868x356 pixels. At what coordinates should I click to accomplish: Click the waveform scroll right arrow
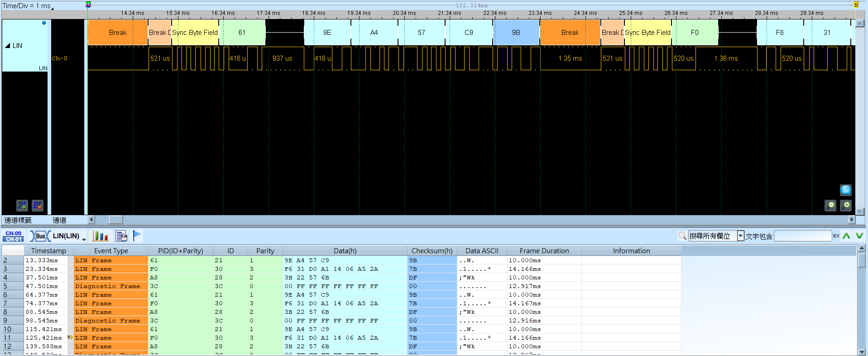(x=852, y=220)
